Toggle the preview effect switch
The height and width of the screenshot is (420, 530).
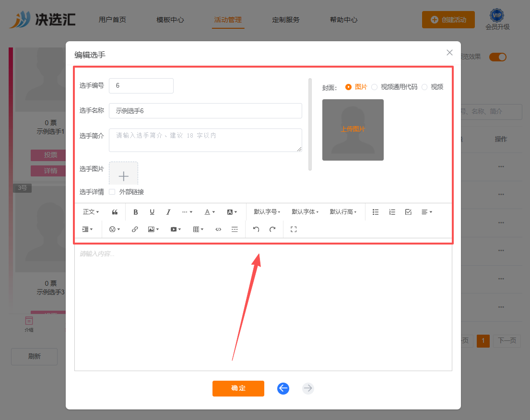(498, 57)
